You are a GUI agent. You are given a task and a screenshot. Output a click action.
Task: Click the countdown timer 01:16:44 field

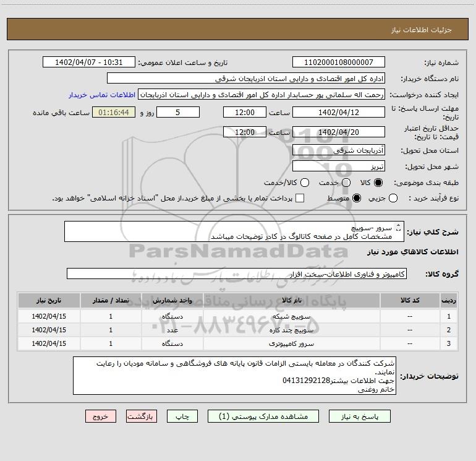(x=114, y=112)
